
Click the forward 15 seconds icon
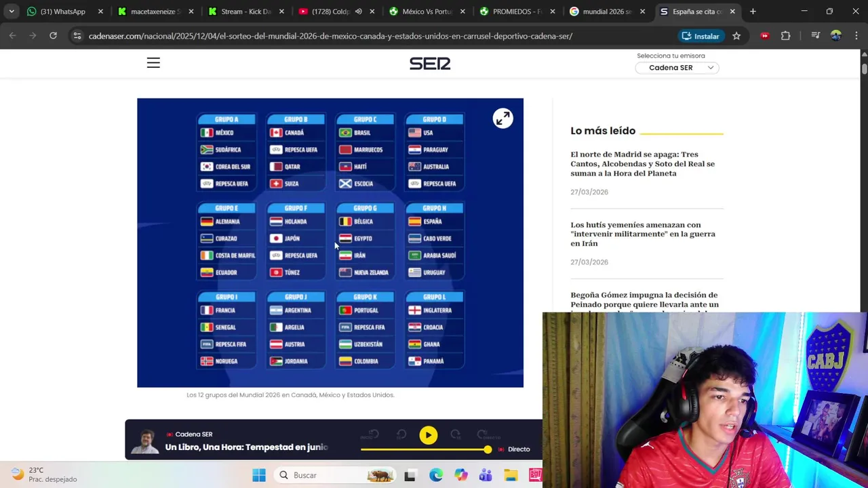tap(456, 435)
